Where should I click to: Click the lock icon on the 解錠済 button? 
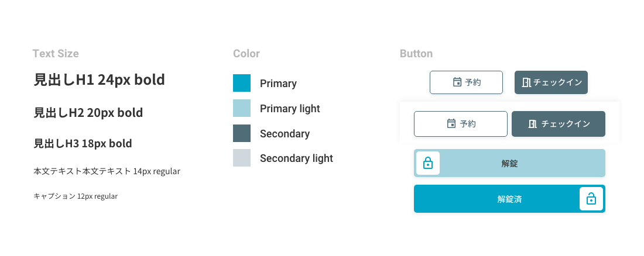591,199
